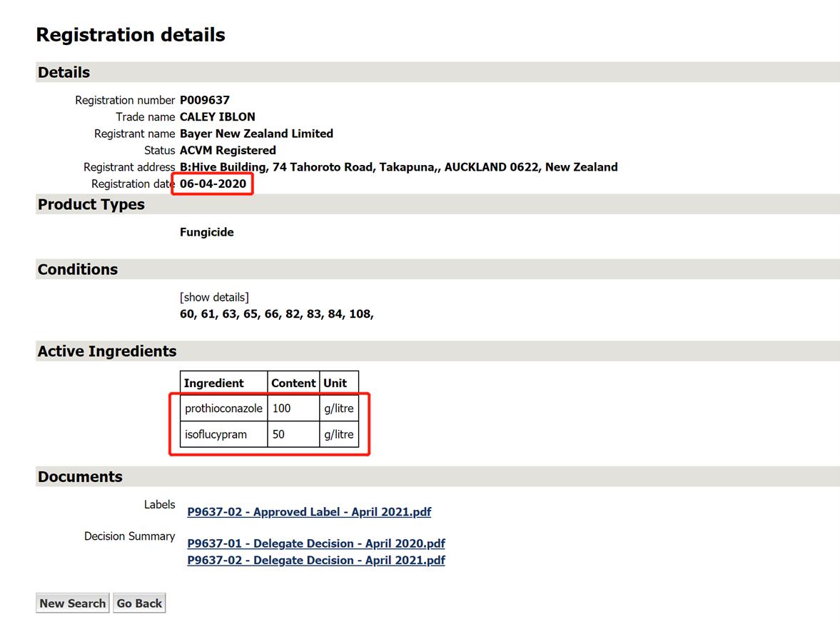Click the Fungicide product type
Viewport: 840px width, 627px height.
point(207,232)
